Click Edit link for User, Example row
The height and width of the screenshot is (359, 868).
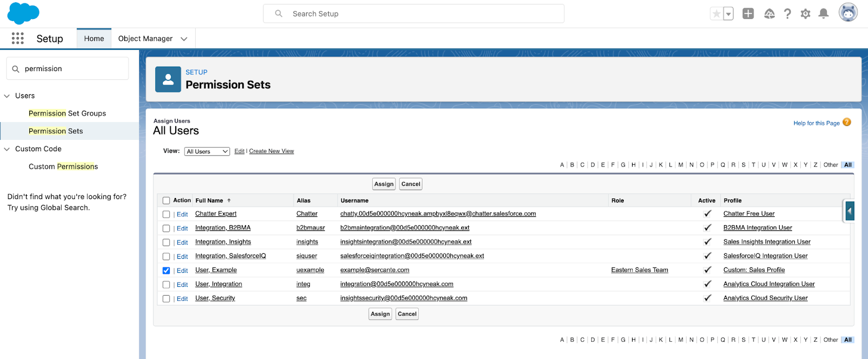point(182,271)
